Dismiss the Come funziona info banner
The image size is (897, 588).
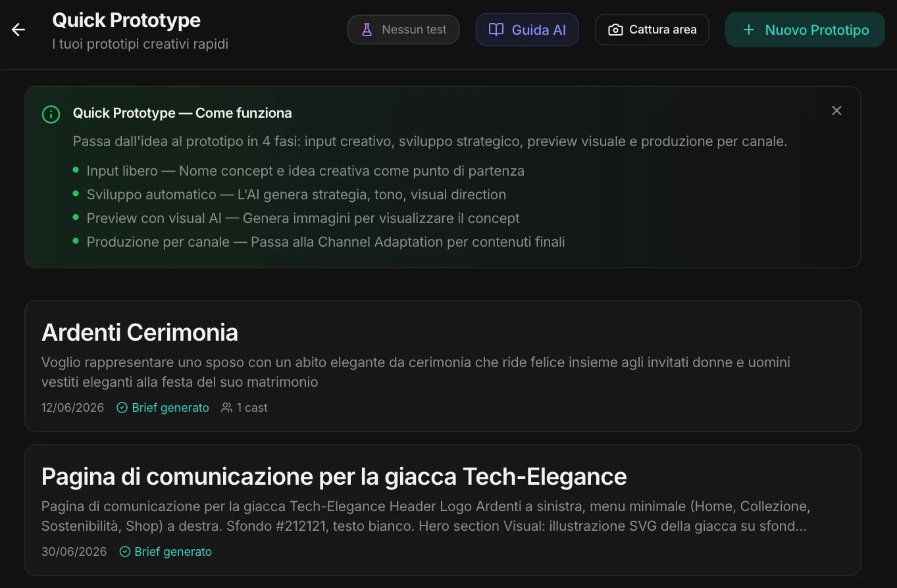coord(836,110)
